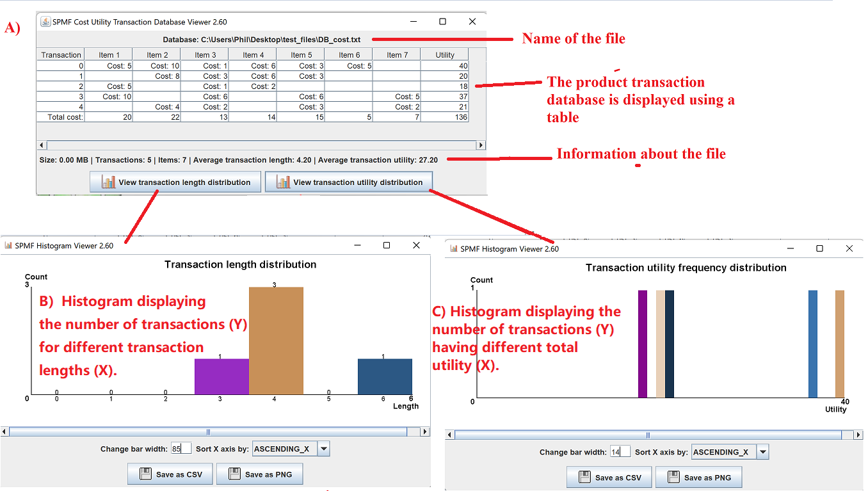
Task: Click beige bar in utility histogram
Action: (x=661, y=344)
